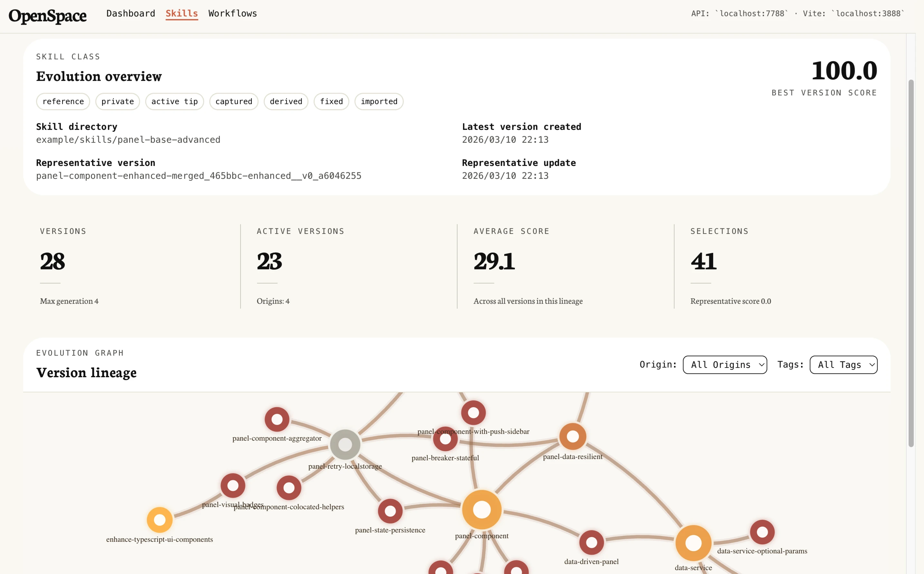This screenshot has height=574, width=924.
Task: Click the panel-component-aggregator node in the graph
Action: [x=277, y=419]
